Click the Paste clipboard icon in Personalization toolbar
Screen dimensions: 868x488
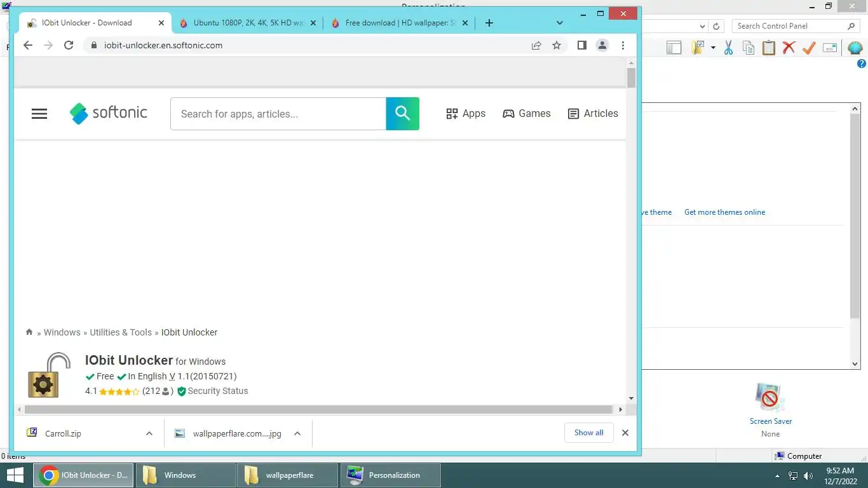pos(769,48)
